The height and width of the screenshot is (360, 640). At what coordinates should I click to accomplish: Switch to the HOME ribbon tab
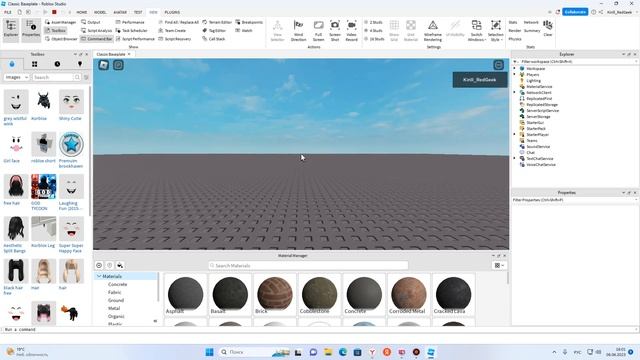tap(82, 12)
